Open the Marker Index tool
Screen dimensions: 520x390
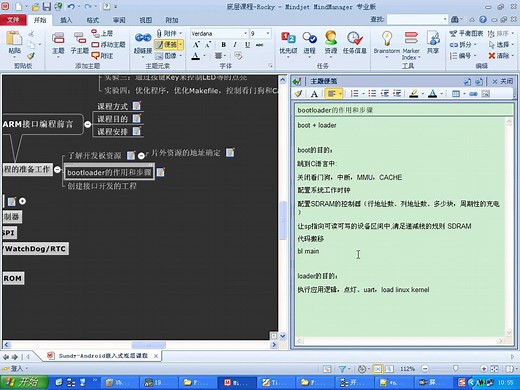(x=411, y=45)
